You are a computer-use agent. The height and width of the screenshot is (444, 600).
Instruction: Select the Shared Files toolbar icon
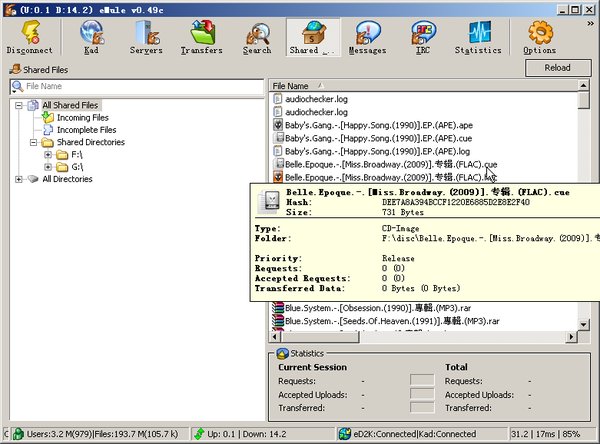coord(313,37)
